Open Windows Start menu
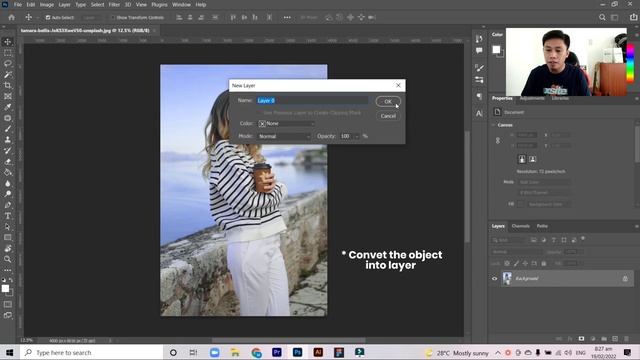This screenshot has width=640, height=360. (x=10, y=352)
